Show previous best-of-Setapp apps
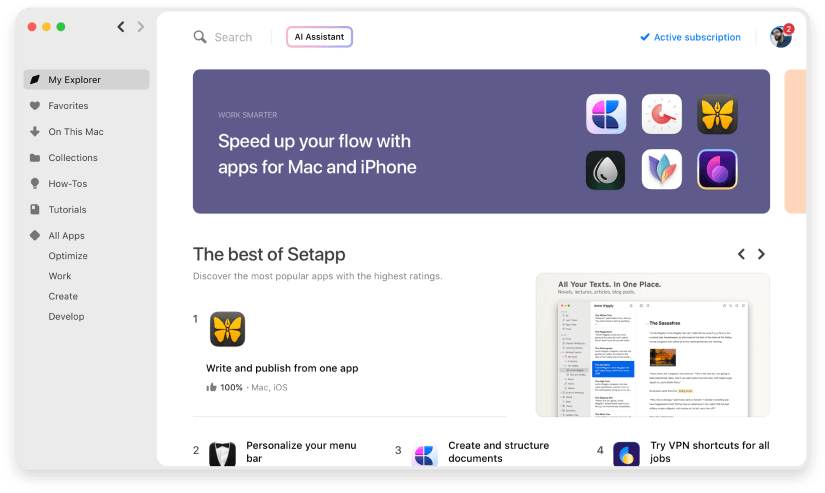This screenshot has height=493, width=825. coord(741,254)
